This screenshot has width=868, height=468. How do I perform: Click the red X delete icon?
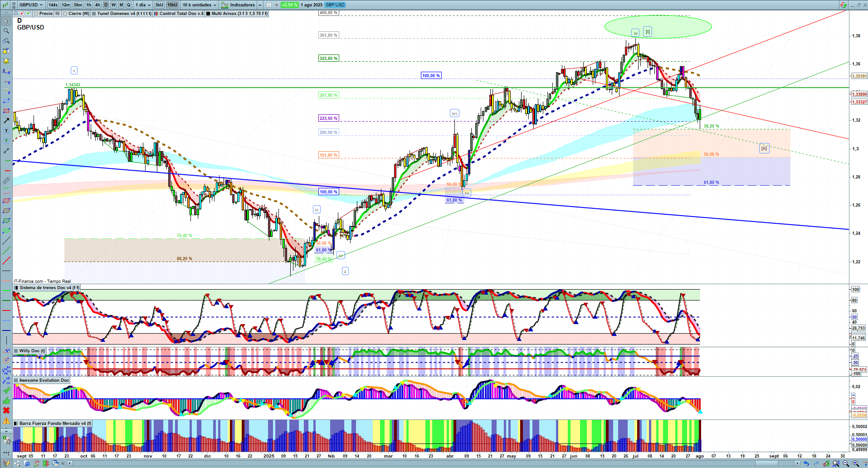pyautogui.click(x=6, y=410)
